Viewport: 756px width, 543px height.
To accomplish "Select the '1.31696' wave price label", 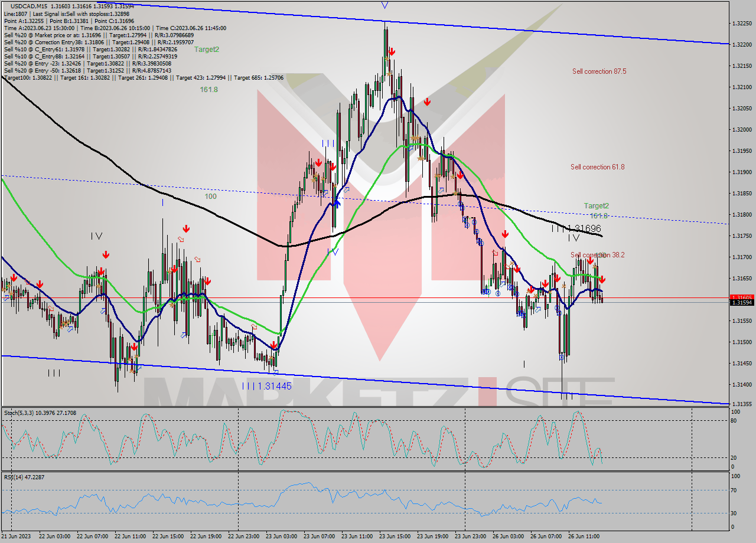I will pos(585,228).
